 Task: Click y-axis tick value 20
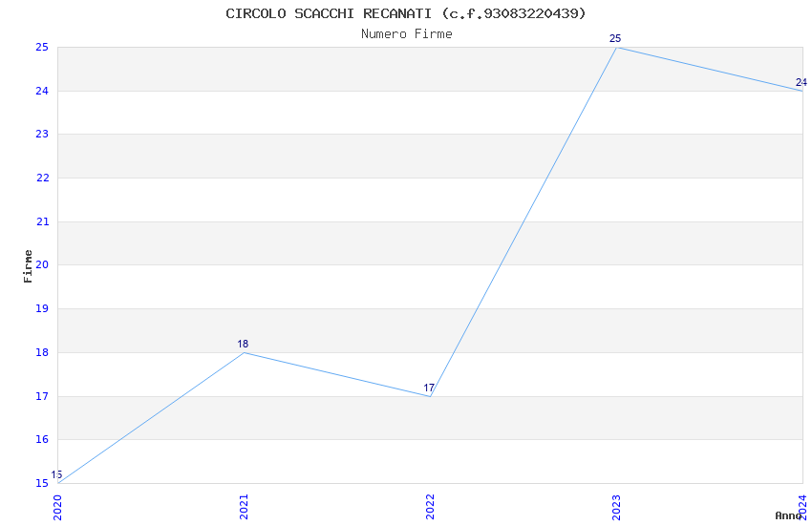click(42, 264)
